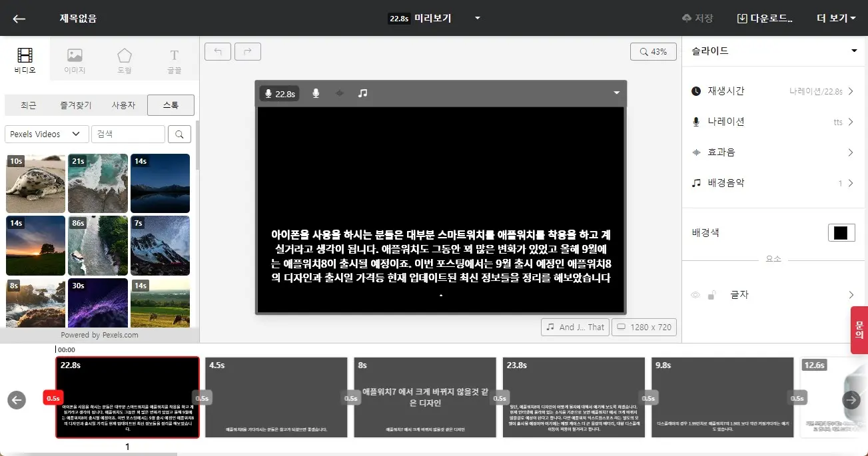Open the 글자 element settings
This screenshot has width=868, height=456.
tap(791, 295)
